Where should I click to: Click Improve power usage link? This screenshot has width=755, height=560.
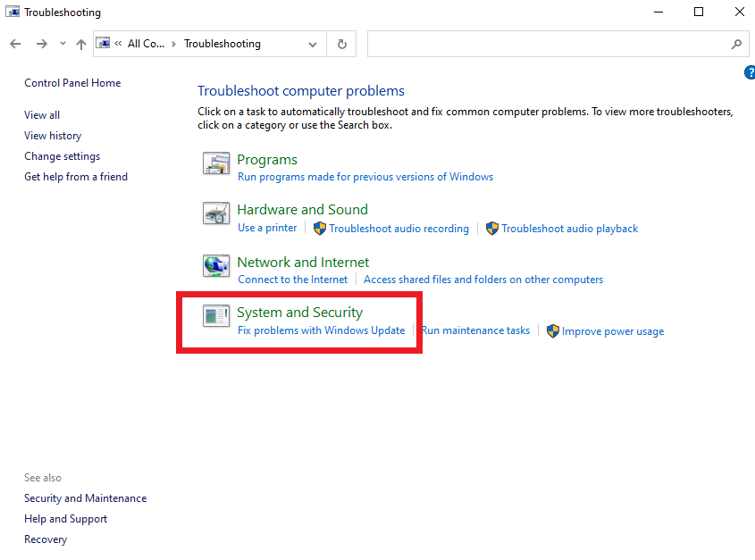(x=613, y=331)
